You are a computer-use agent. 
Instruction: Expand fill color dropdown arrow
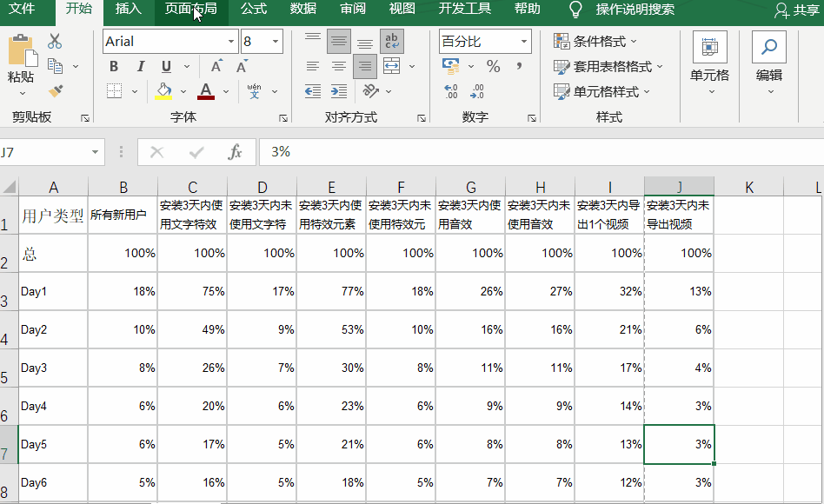[x=183, y=91]
